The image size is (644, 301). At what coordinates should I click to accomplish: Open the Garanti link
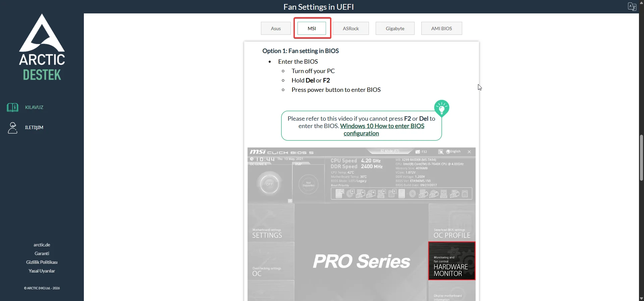click(x=42, y=253)
